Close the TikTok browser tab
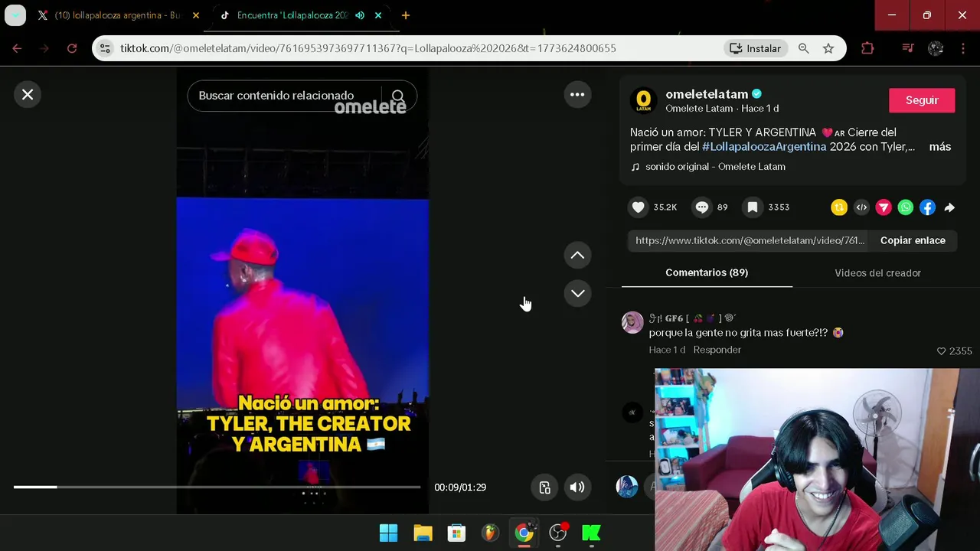 [378, 15]
